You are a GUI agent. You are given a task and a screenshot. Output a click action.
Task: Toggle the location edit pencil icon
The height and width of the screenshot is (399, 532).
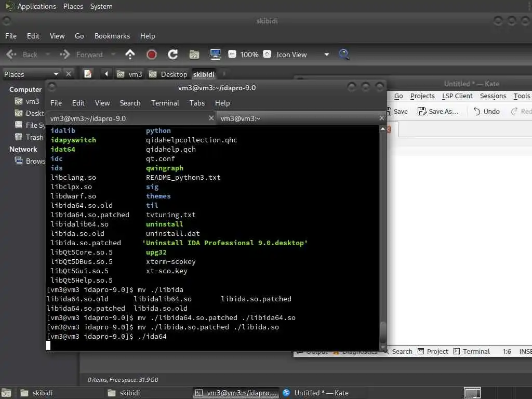(x=87, y=74)
